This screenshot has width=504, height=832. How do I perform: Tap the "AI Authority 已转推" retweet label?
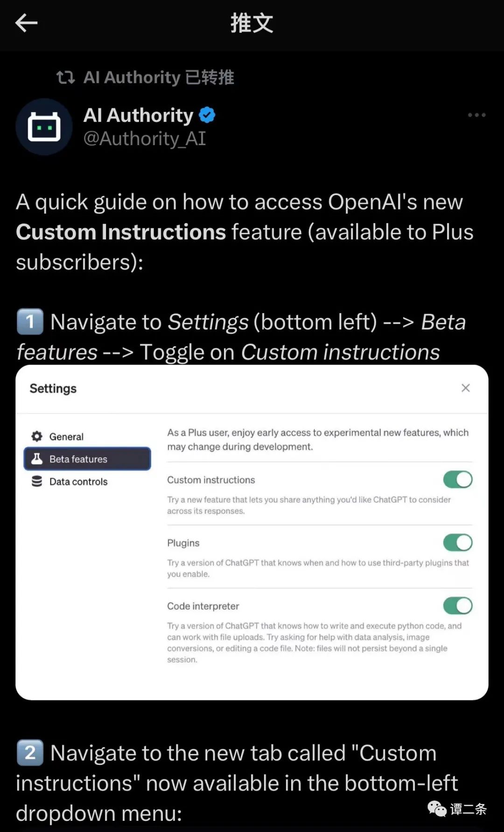point(159,77)
